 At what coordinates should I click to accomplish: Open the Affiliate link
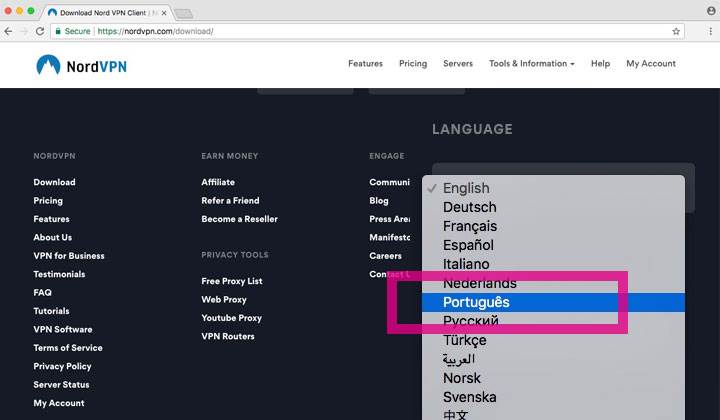pos(218,182)
